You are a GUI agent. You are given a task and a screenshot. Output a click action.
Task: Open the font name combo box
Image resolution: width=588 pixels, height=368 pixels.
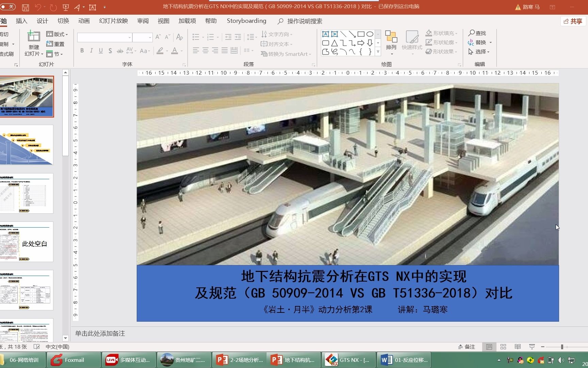point(104,37)
